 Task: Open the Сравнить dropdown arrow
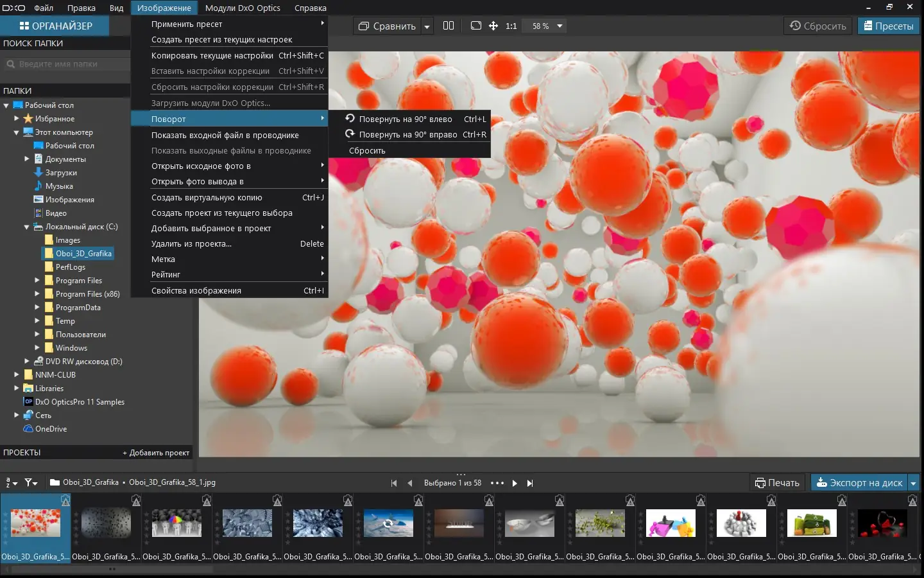pos(426,26)
